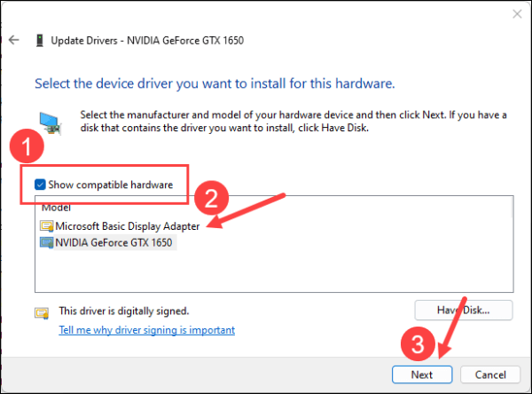The image size is (532, 394).
Task: Click the Microsoft Basic Display Adapter driver icon
Action: [x=46, y=226]
